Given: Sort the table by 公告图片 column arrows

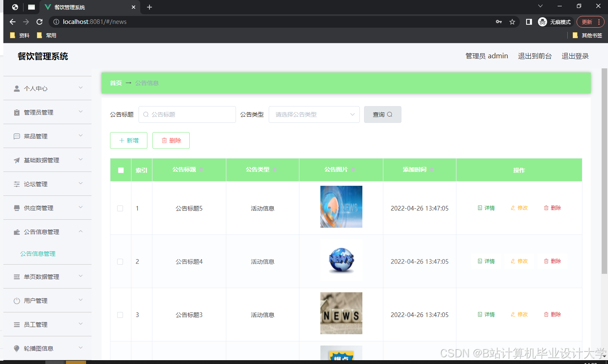Looking at the screenshot, I should point(353,169).
